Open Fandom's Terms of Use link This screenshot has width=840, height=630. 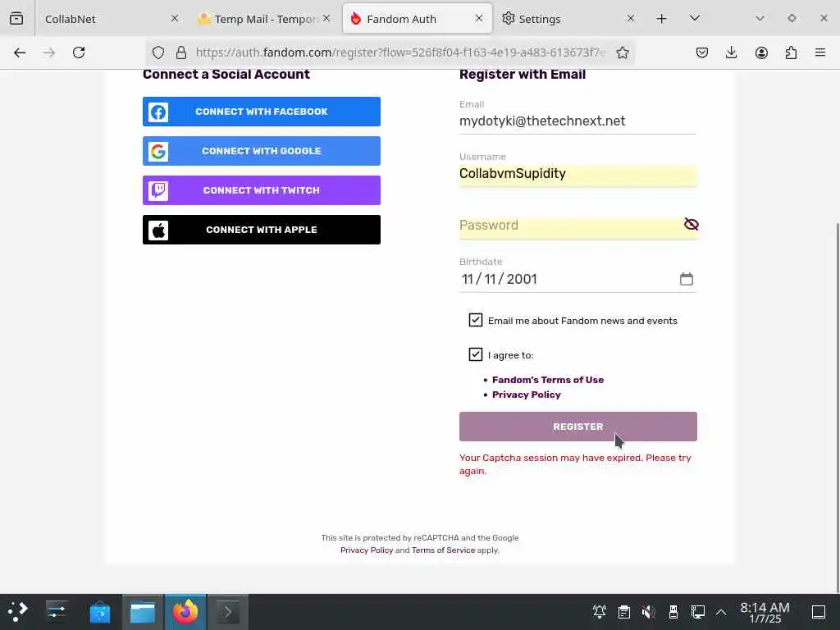547,380
